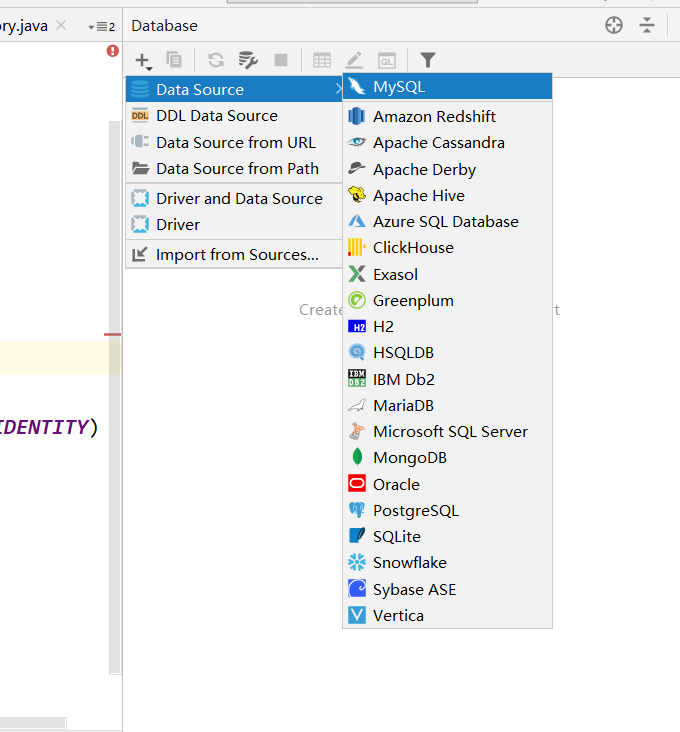Select SQLite data source
Screen dimensions: 680x732
pyautogui.click(x=448, y=536)
